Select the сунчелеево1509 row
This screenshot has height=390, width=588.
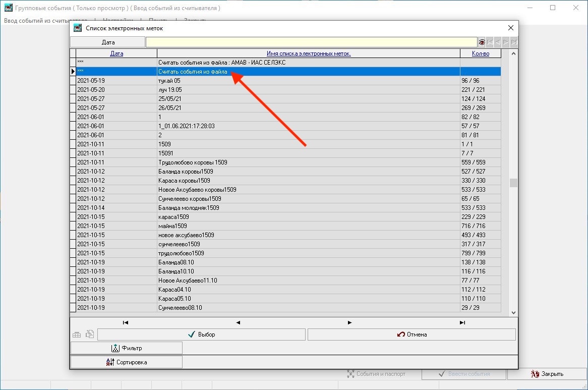(x=288, y=244)
